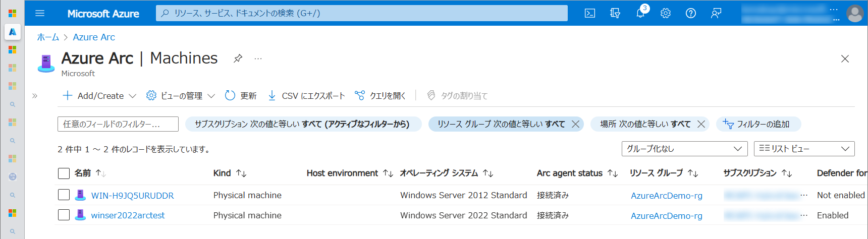Viewport: 868px width, 239px height.
Task: Click the user account avatar
Action: coord(855,14)
